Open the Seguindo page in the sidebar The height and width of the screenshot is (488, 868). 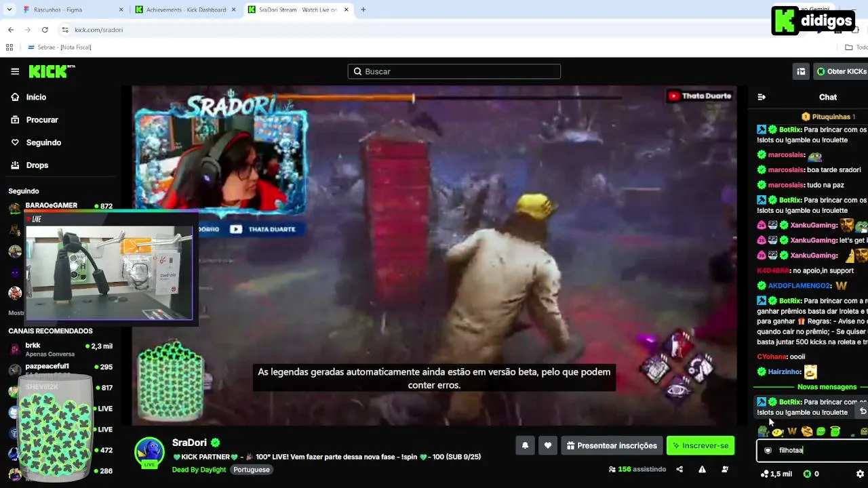(x=43, y=142)
